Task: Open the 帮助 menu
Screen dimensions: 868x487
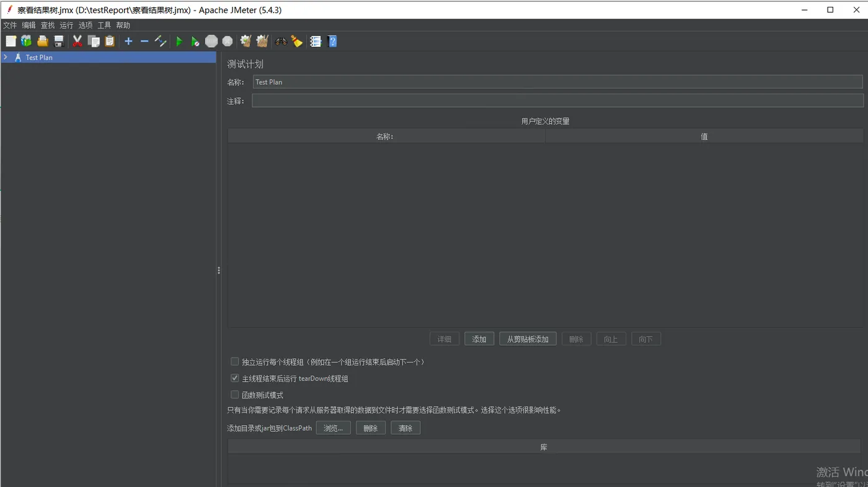Action: pyautogui.click(x=123, y=25)
